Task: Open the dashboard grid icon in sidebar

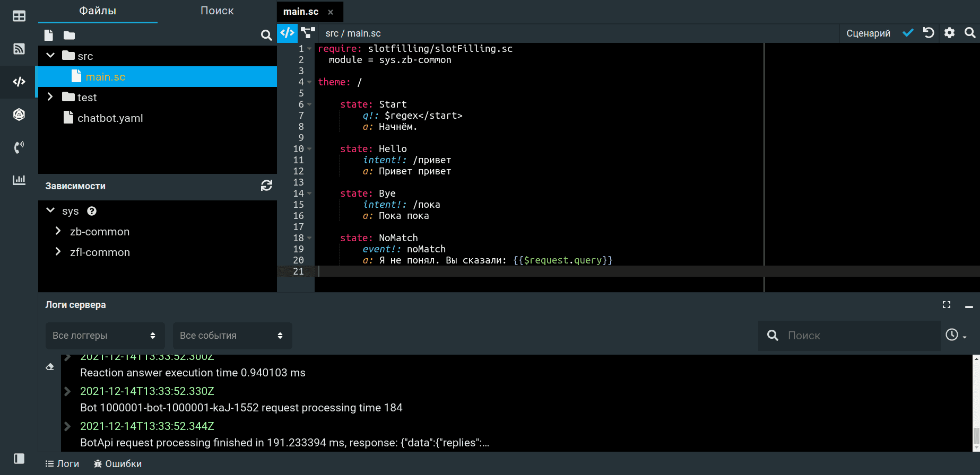Action: 19,16
